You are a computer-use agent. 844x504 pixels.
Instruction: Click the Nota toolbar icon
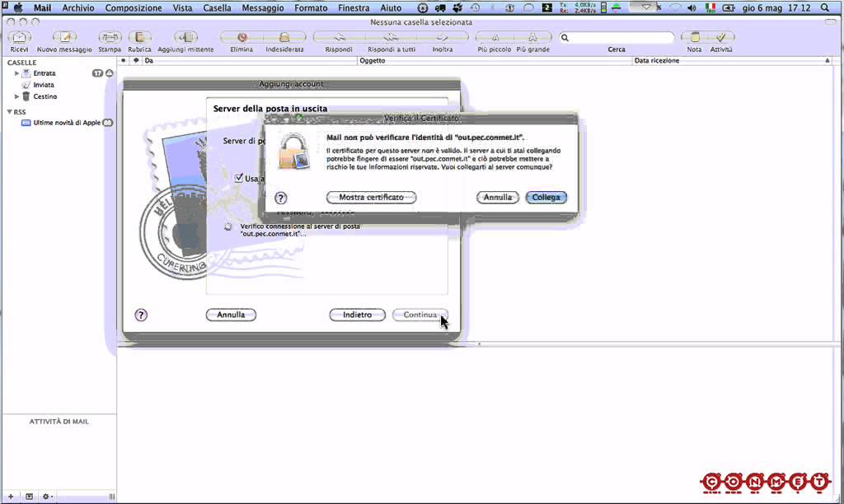(694, 37)
